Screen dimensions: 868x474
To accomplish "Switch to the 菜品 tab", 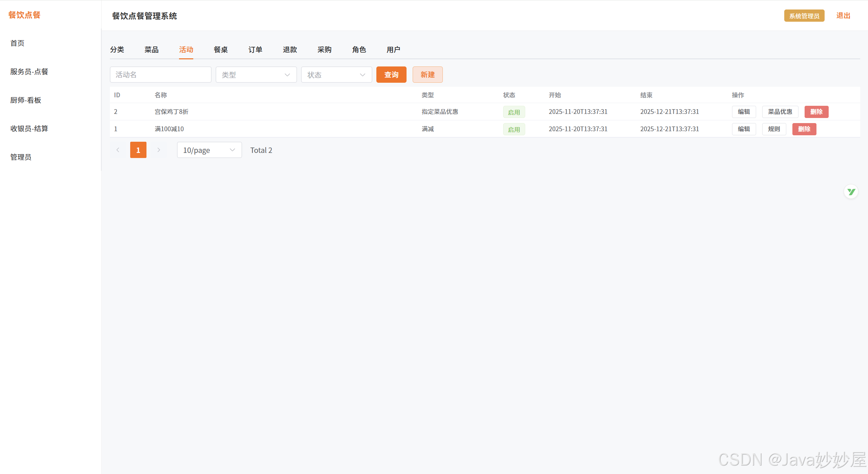I will [x=151, y=50].
